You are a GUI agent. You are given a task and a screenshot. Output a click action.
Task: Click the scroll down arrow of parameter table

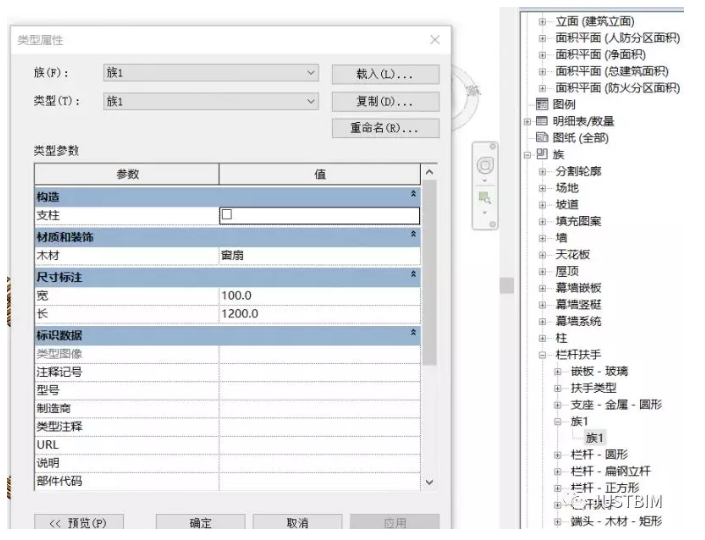[429, 482]
